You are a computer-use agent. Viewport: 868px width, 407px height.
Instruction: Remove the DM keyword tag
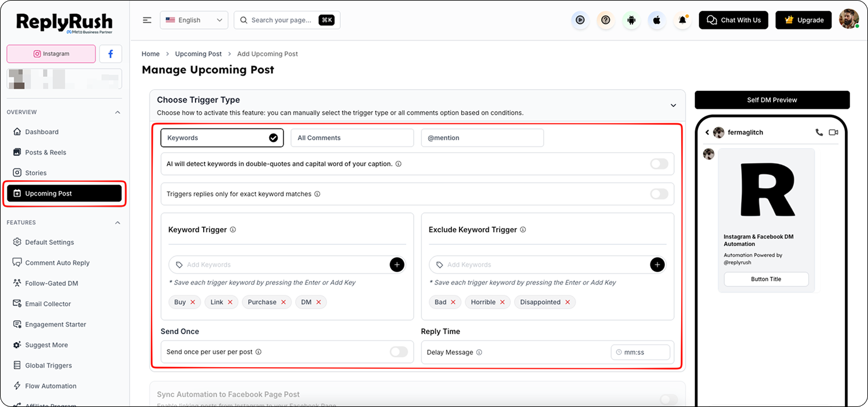pos(318,302)
